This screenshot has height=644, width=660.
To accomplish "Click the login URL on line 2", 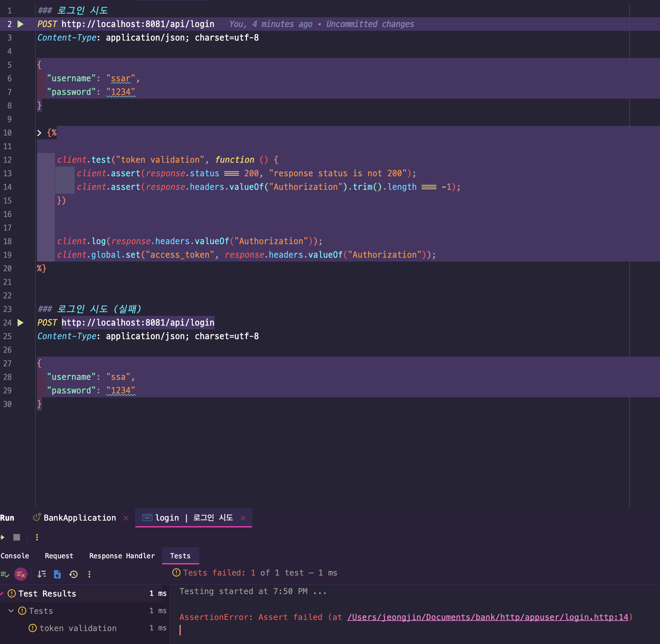I will tap(138, 24).
